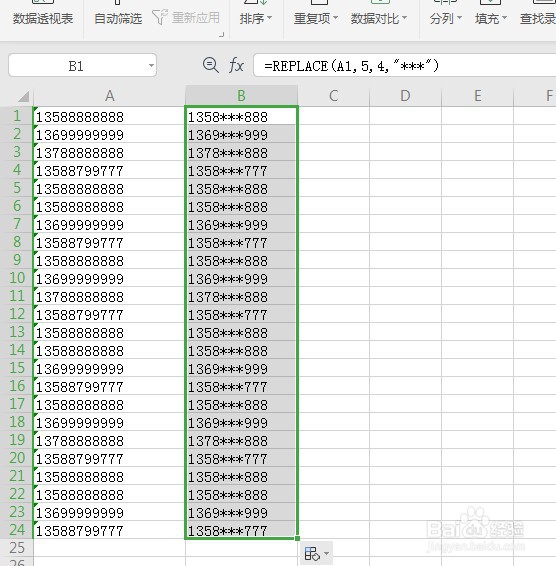Screen dimensions: 556x566
Task: Select row 24 header
Action: pos(17,530)
